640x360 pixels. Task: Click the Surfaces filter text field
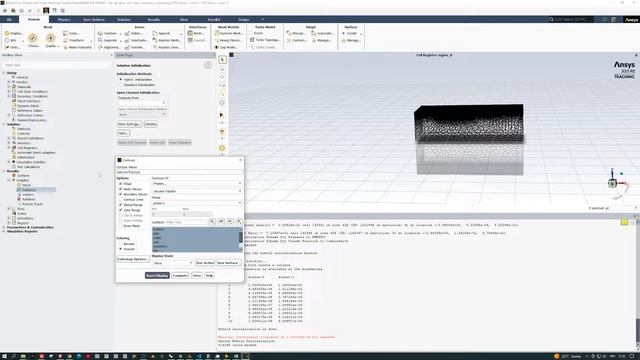point(186,222)
